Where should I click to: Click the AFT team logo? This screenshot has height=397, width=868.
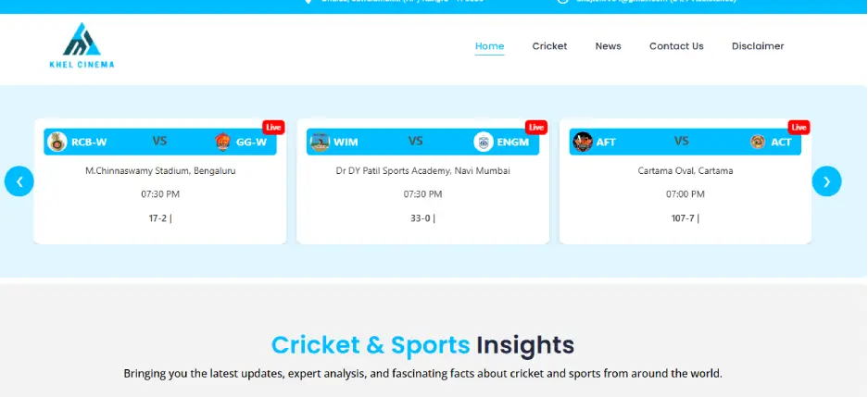583,142
